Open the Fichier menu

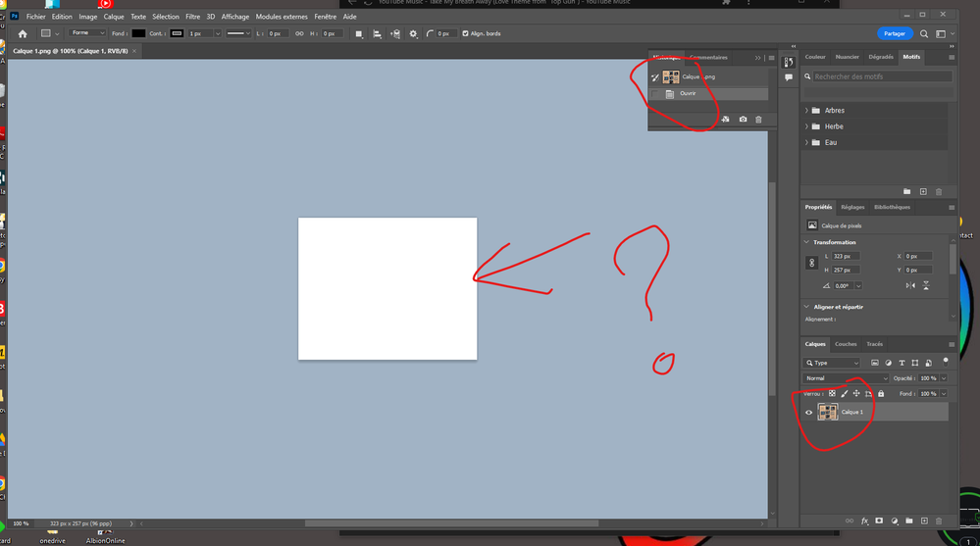pyautogui.click(x=35, y=17)
